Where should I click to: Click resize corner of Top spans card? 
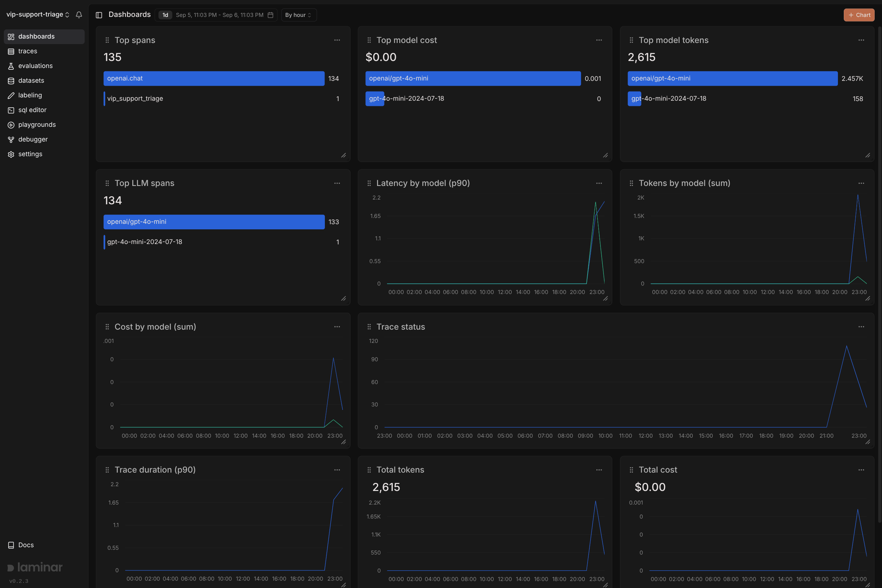click(x=344, y=155)
